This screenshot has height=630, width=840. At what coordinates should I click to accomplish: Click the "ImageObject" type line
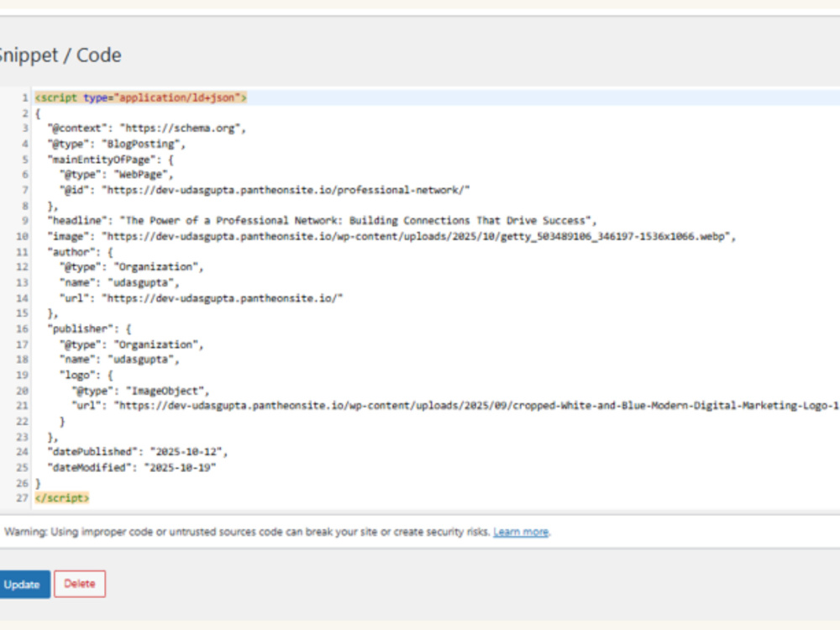coord(141,391)
